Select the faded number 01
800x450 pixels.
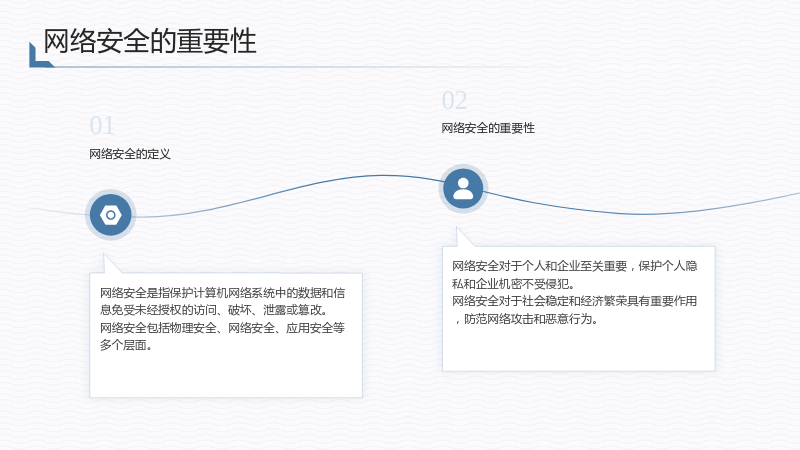pyautogui.click(x=102, y=126)
